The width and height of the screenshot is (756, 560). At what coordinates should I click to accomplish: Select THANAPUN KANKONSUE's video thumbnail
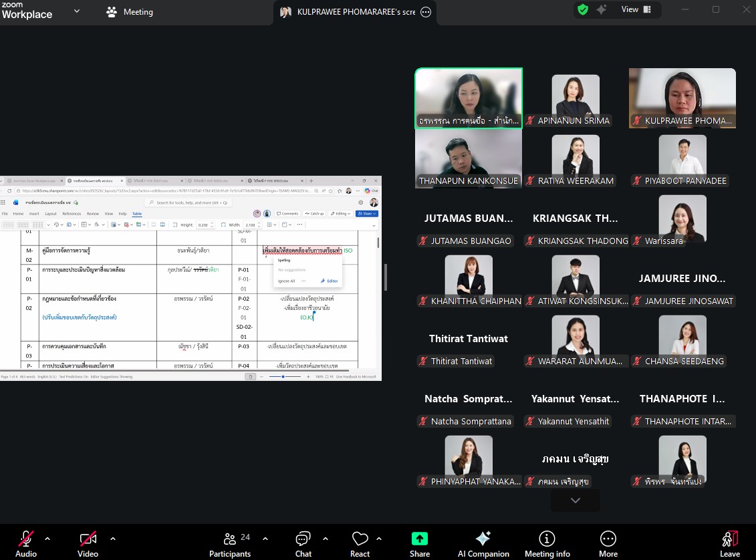[x=468, y=158]
